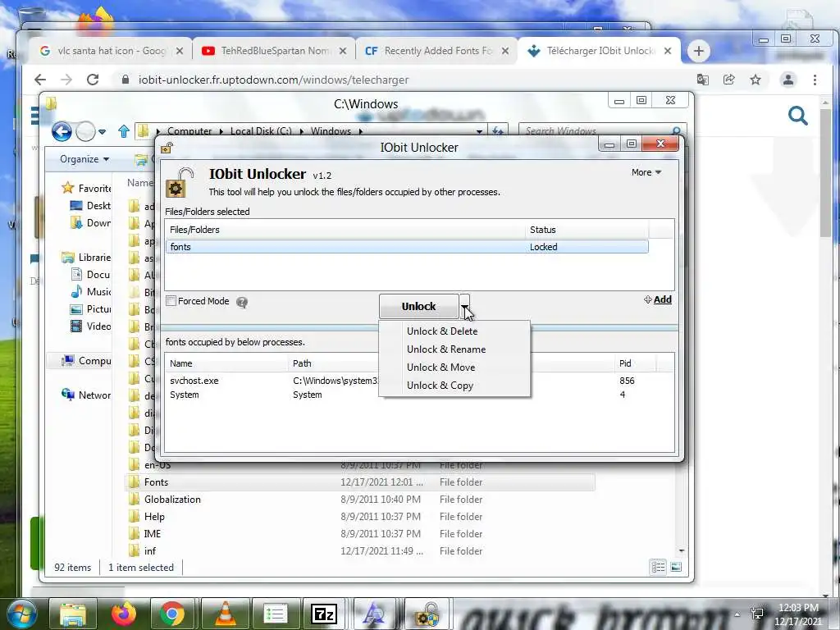Image resolution: width=840 pixels, height=630 pixels.
Task: Choose Unlock & Delete from the menu
Action: point(442,331)
